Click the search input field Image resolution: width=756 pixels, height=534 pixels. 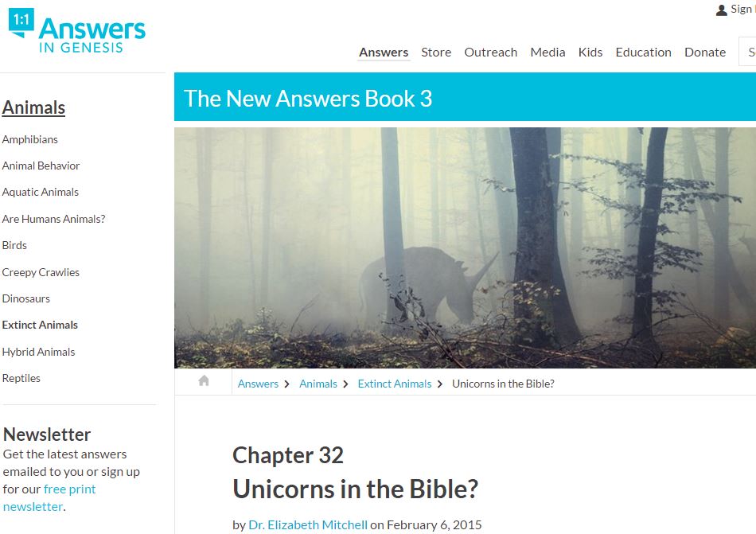[x=747, y=52]
